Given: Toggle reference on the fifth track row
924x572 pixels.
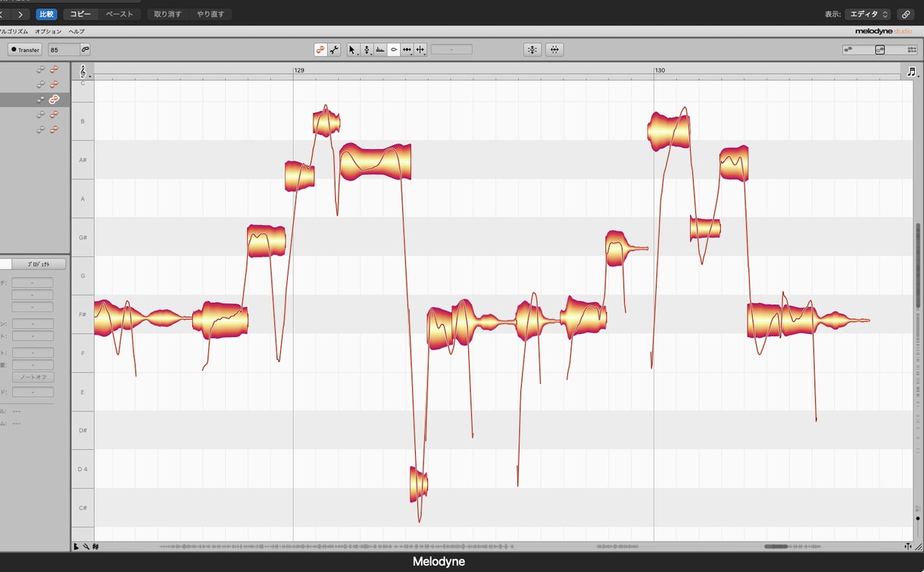Looking at the screenshot, I should [x=41, y=130].
